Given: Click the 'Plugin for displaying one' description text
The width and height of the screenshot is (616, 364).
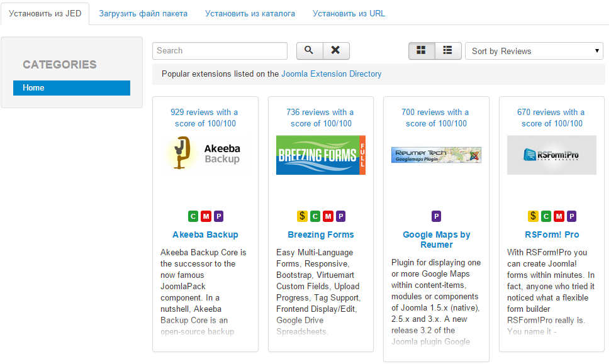Looking at the screenshot, I should coord(436,263).
